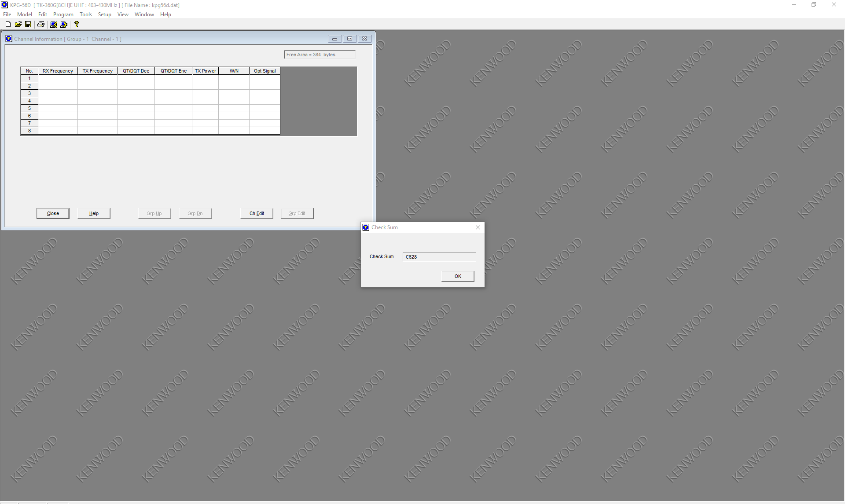Image resolution: width=845 pixels, height=504 pixels.
Task: Click the Read from radio icon
Action: tap(54, 25)
